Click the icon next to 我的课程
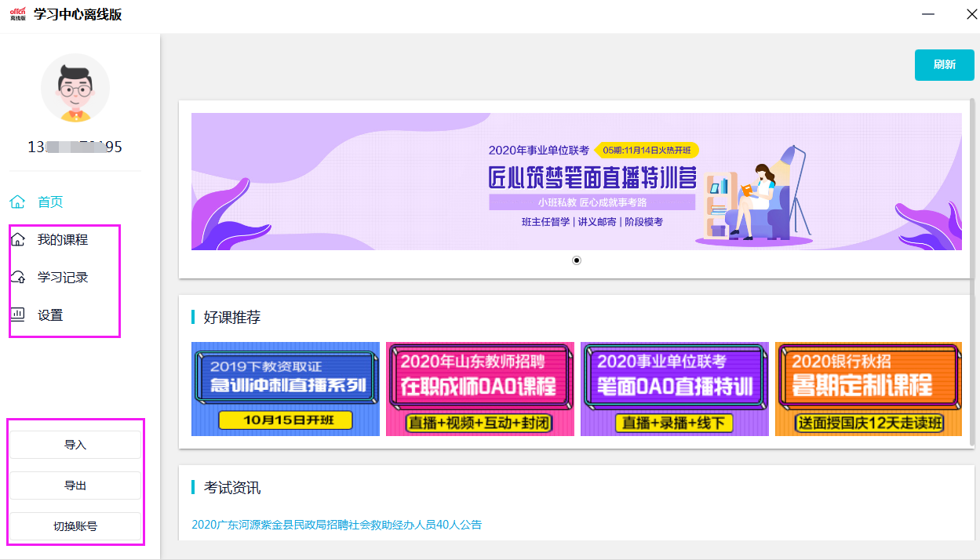This screenshot has height=560, width=980. click(17, 240)
